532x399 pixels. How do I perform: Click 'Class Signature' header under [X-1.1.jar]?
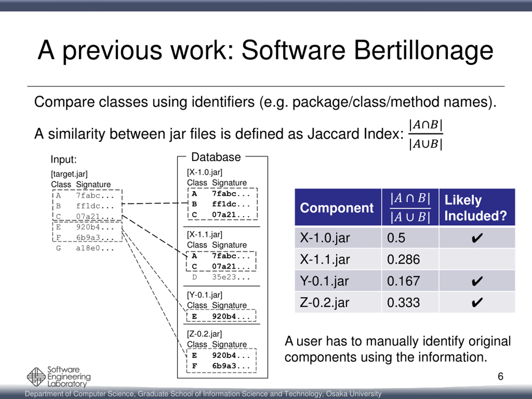(217, 245)
